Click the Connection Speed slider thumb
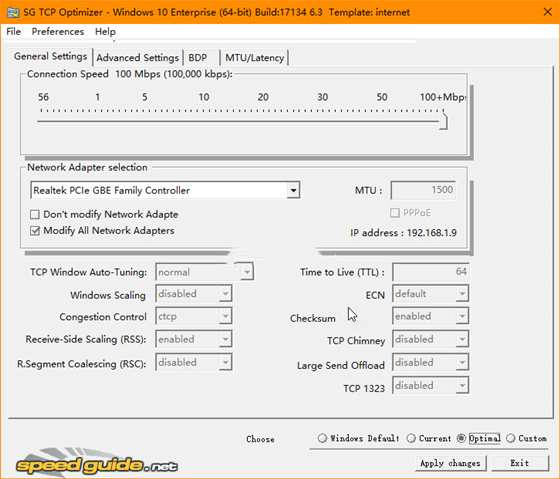This screenshot has height=479, width=560. [x=443, y=121]
